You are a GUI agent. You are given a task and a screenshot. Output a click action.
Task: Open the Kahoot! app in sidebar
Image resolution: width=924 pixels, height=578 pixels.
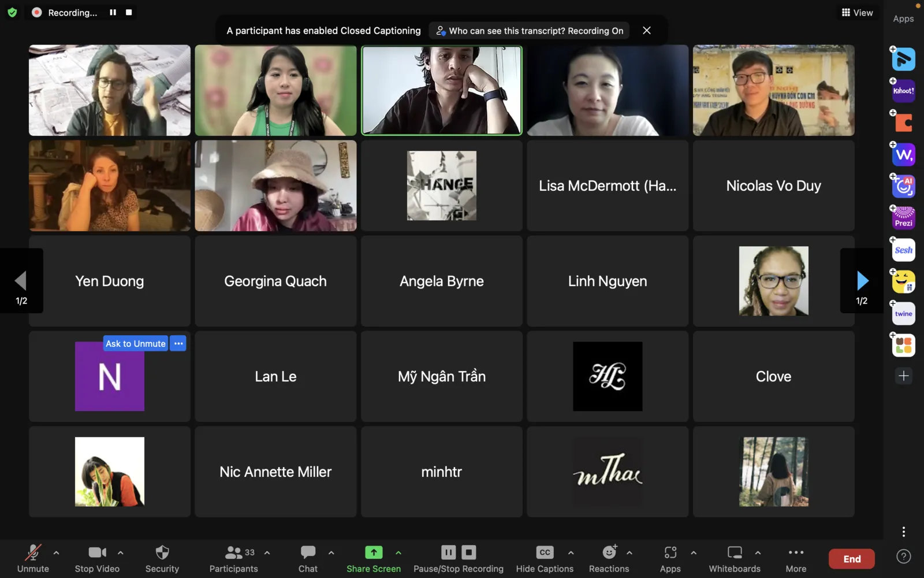click(903, 91)
